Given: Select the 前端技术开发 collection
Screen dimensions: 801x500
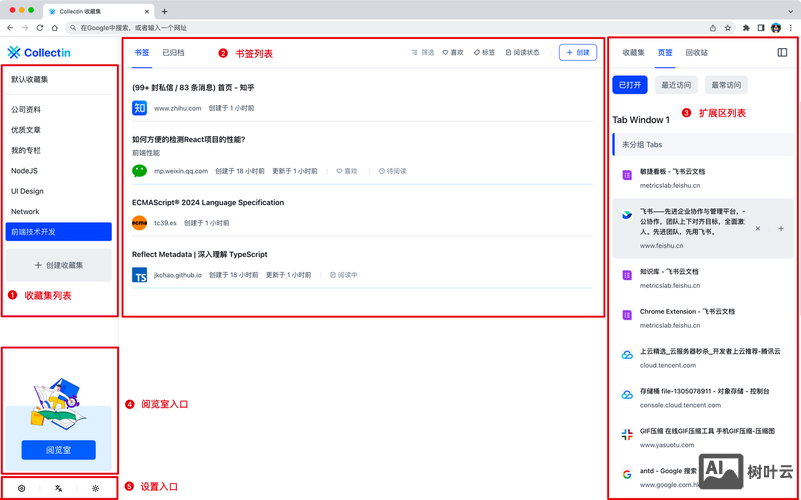Looking at the screenshot, I should pos(59,232).
